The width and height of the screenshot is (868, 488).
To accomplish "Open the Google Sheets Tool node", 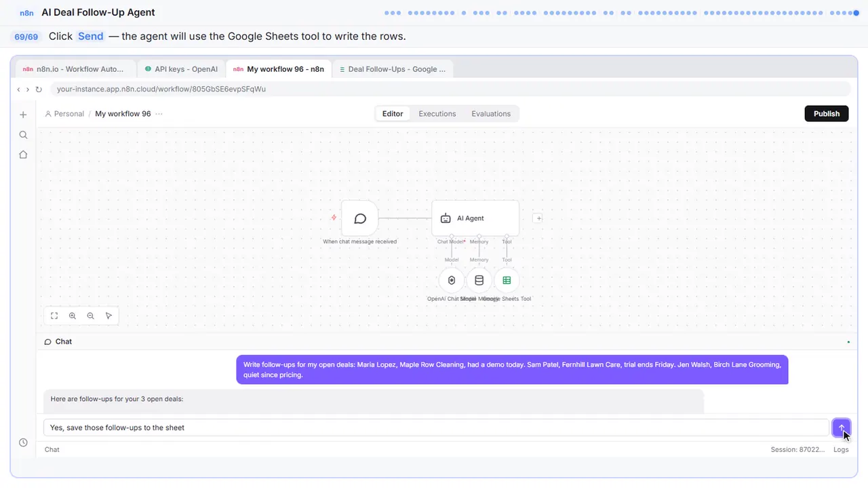I will pyautogui.click(x=507, y=281).
